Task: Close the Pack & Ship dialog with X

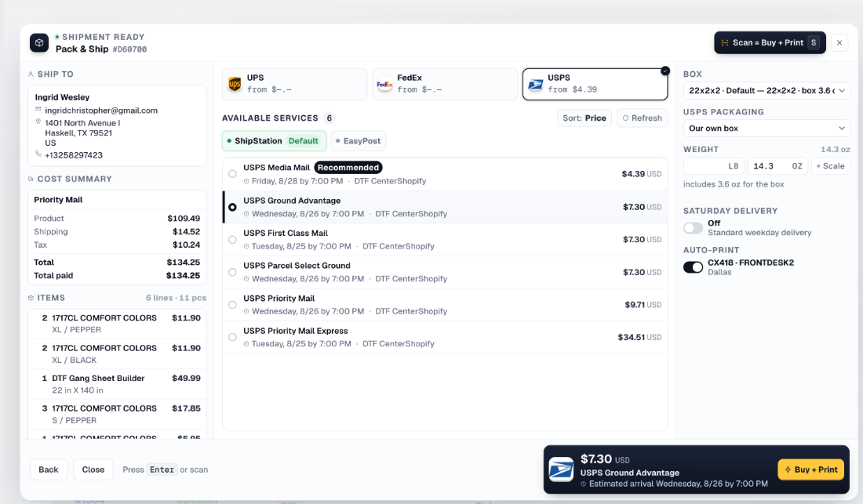Action: point(839,43)
